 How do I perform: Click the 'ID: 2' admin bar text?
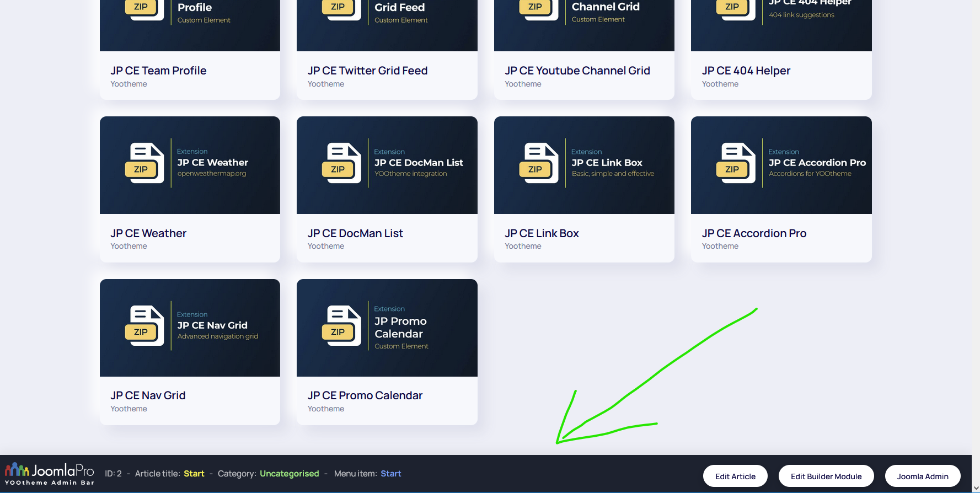click(113, 474)
